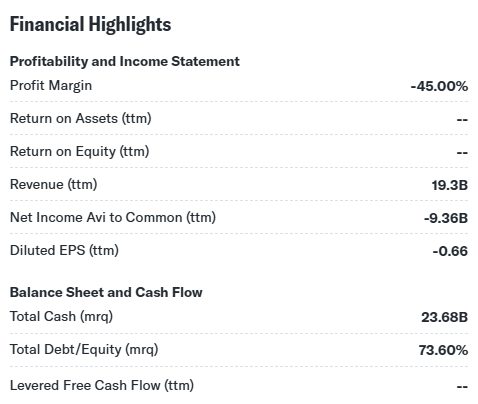Click the Return on Assets (ttm) label
This screenshot has width=478, height=404.
(81, 118)
